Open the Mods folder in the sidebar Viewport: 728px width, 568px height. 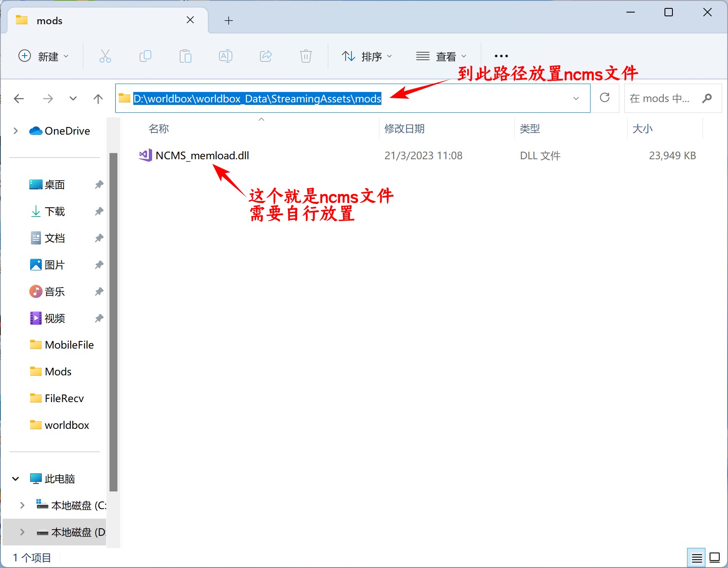pyautogui.click(x=51, y=372)
